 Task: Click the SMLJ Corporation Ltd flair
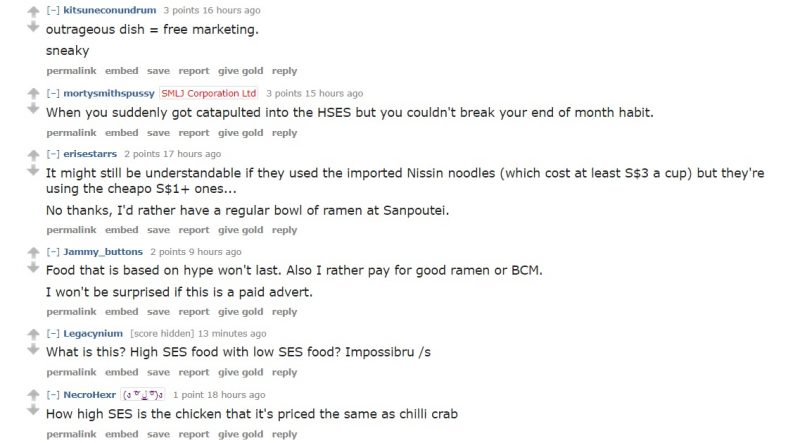coord(209,93)
